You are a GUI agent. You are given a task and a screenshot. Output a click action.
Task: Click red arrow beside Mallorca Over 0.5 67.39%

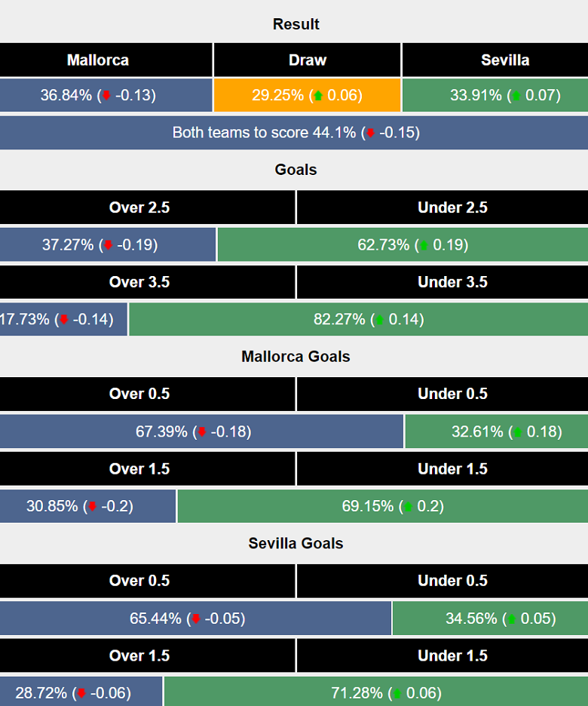pyautogui.click(x=201, y=432)
